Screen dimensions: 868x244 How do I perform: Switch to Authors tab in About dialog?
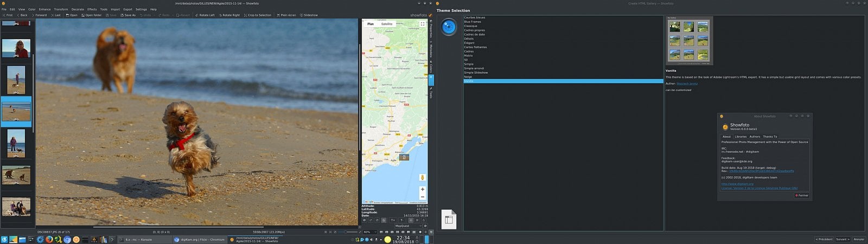(x=755, y=137)
